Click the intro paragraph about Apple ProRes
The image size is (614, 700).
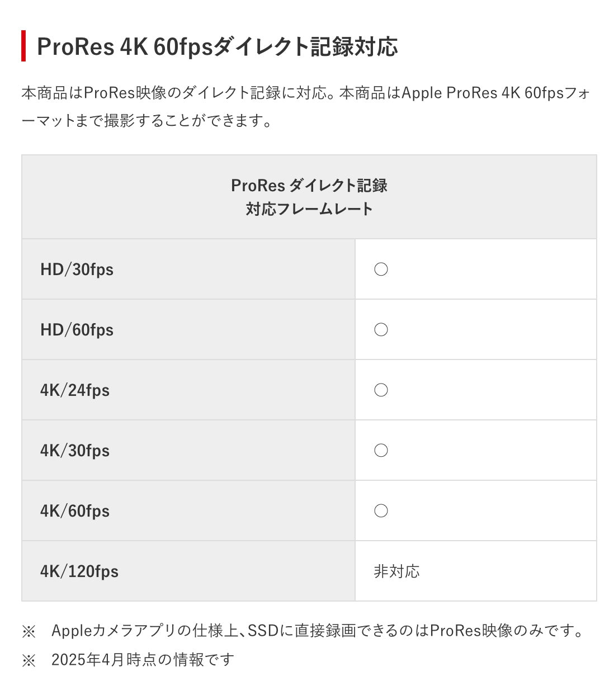pyautogui.click(x=306, y=106)
